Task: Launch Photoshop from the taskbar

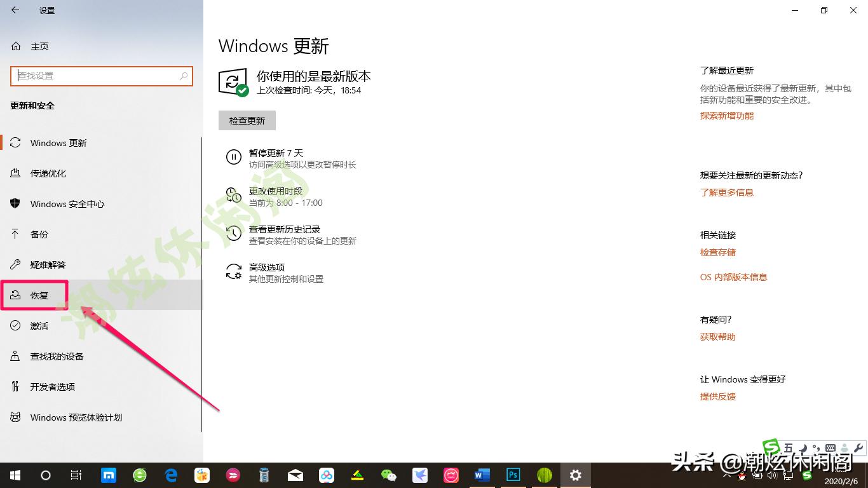Action: click(513, 475)
